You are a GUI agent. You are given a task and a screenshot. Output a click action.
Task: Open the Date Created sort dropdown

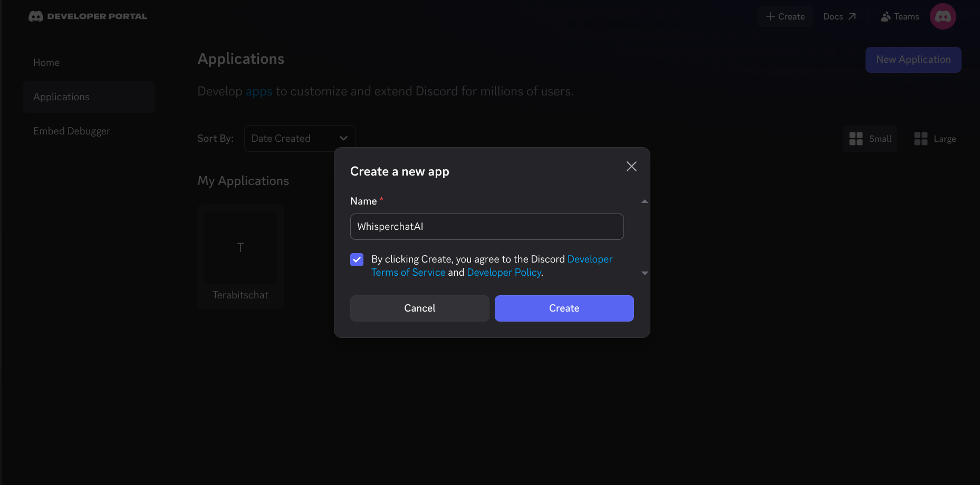[300, 139]
